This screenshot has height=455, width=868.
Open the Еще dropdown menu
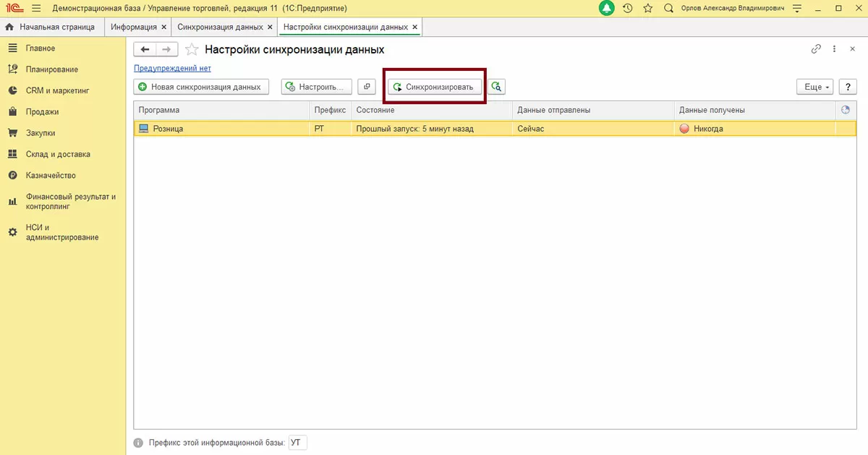814,87
